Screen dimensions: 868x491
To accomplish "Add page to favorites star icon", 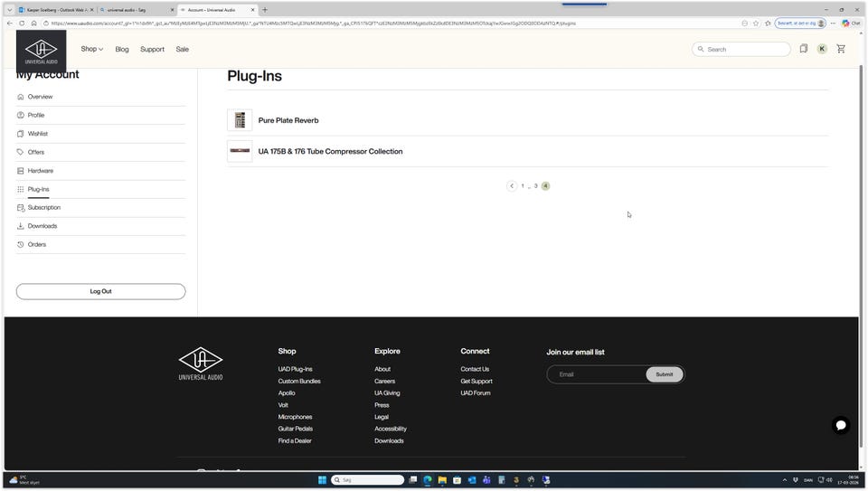I will pyautogui.click(x=756, y=24).
